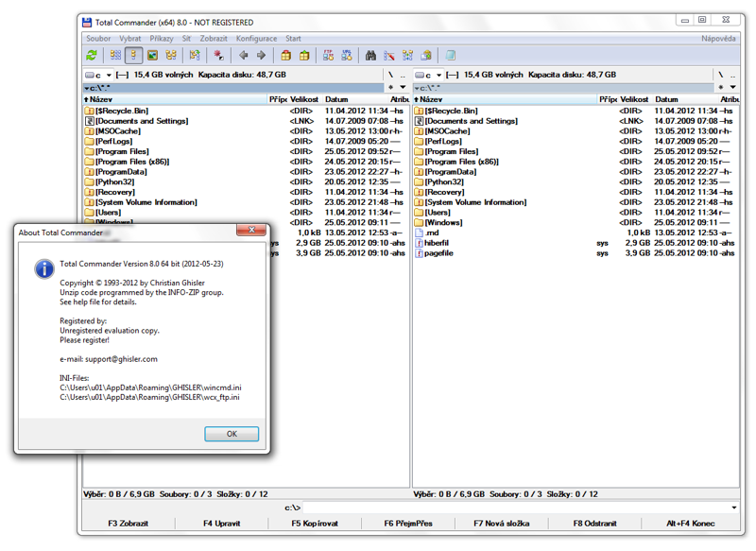Click F3 Zobrazit button
This screenshot has height=551, width=756.
click(129, 524)
